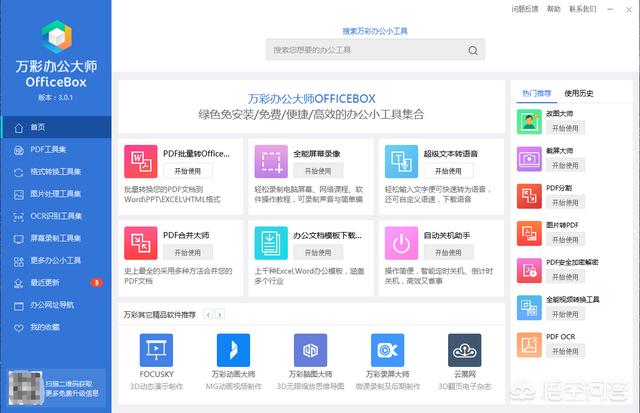Click 办公文档模板下载 card icon
Viewport: 640px width, 413px height.
point(271,243)
